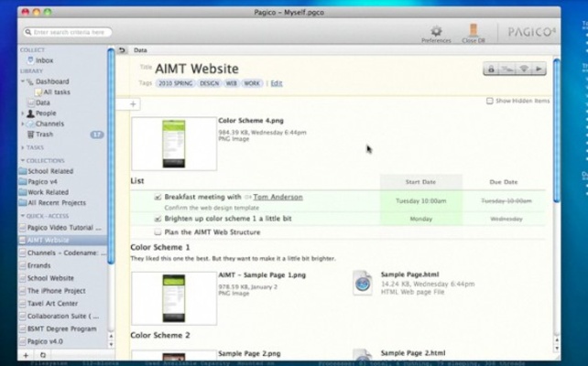Click the sidebar scroll down arrow

pos(111,344)
